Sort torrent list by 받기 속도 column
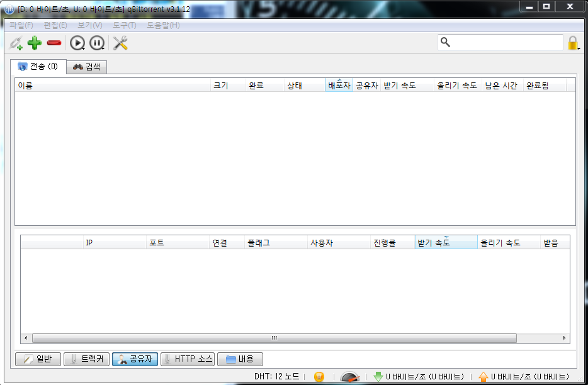This screenshot has height=385, width=588. [407, 86]
